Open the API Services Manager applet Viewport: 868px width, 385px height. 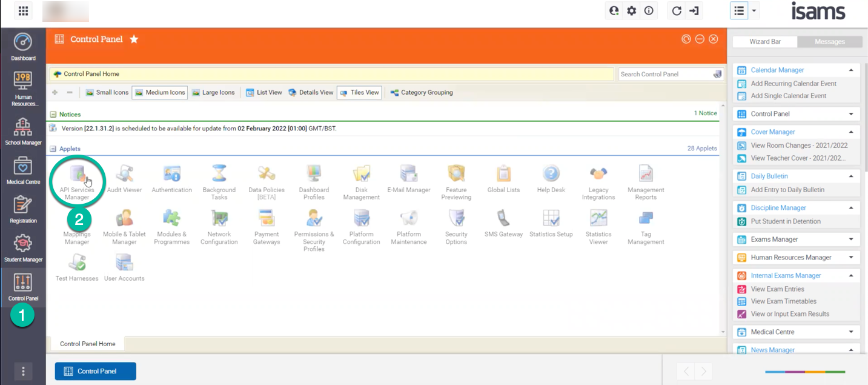pyautogui.click(x=78, y=175)
